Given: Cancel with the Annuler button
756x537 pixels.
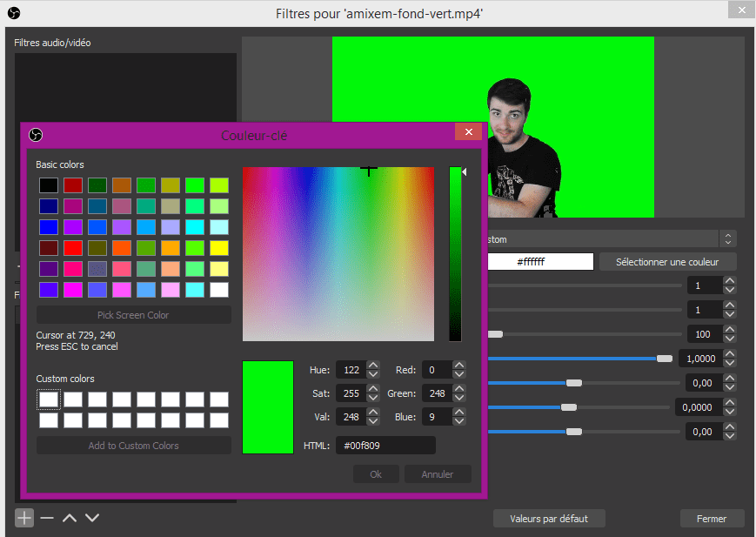Looking at the screenshot, I should (438, 474).
